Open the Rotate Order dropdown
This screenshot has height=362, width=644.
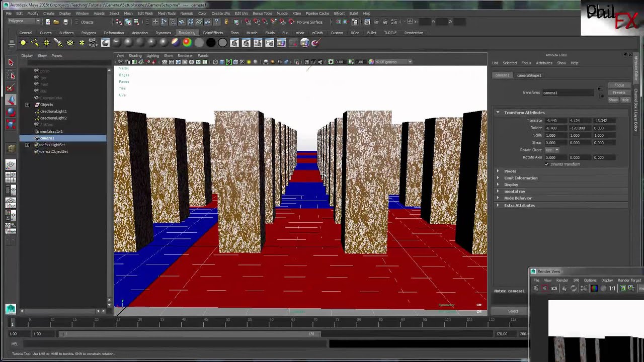tap(552, 150)
